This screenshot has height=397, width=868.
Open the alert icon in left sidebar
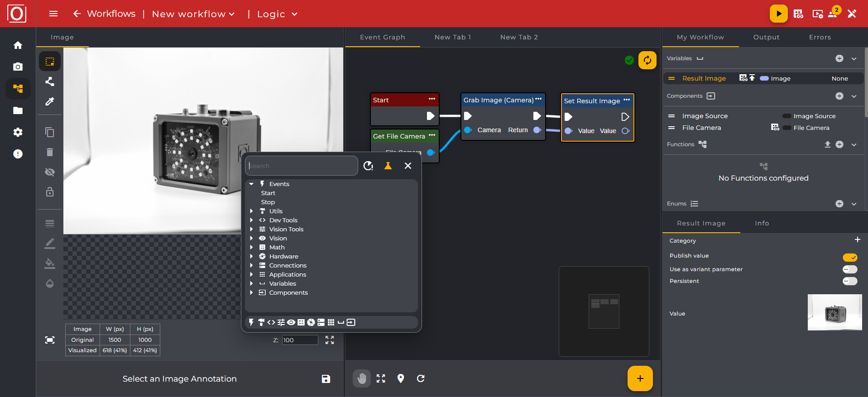click(x=18, y=154)
